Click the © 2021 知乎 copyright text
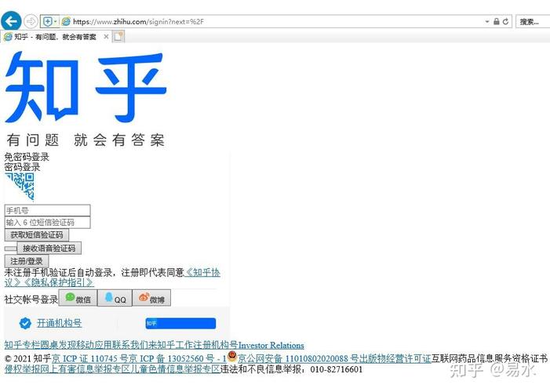This screenshot has height=392, width=550. [x=27, y=359]
